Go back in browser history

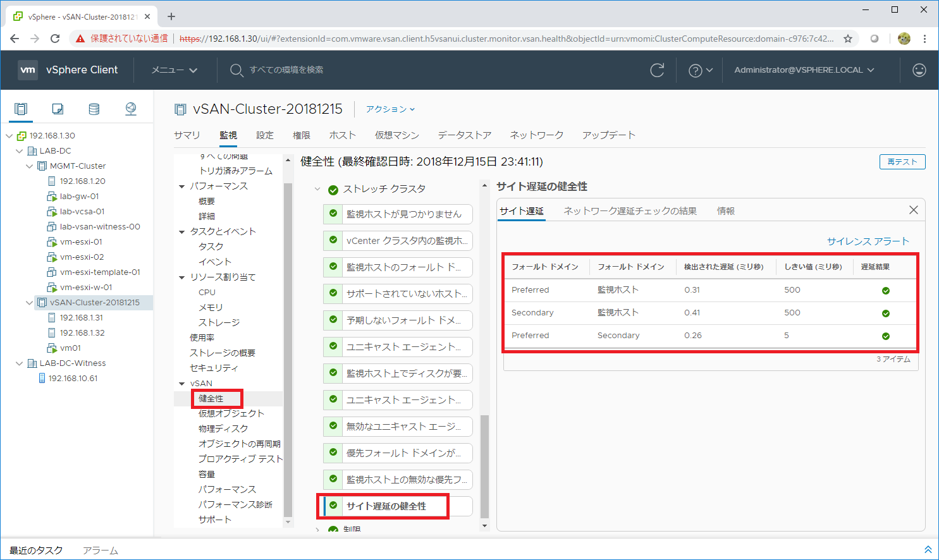15,39
